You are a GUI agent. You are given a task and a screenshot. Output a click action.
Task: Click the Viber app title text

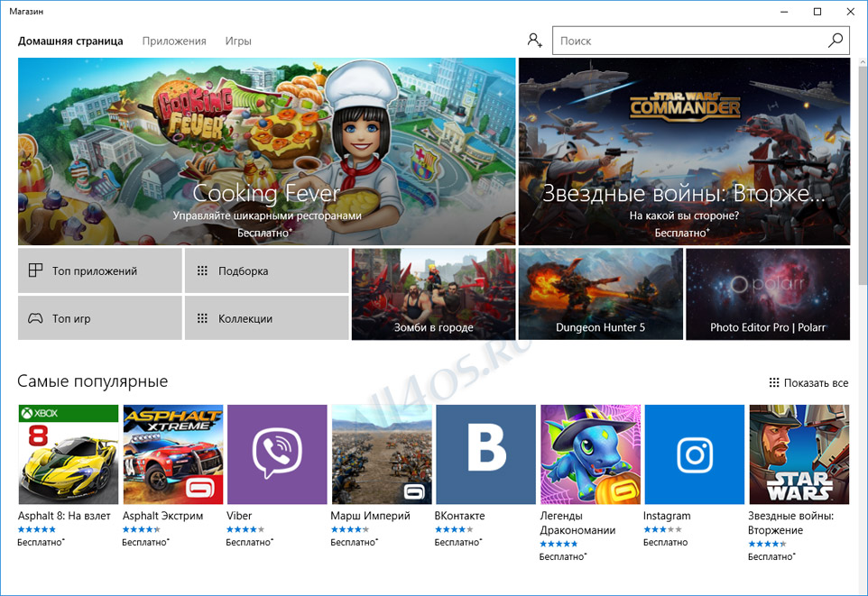click(x=238, y=515)
